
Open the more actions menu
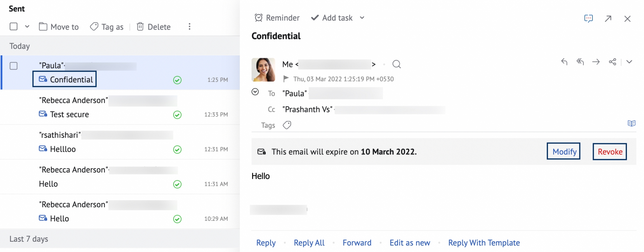pos(189,27)
